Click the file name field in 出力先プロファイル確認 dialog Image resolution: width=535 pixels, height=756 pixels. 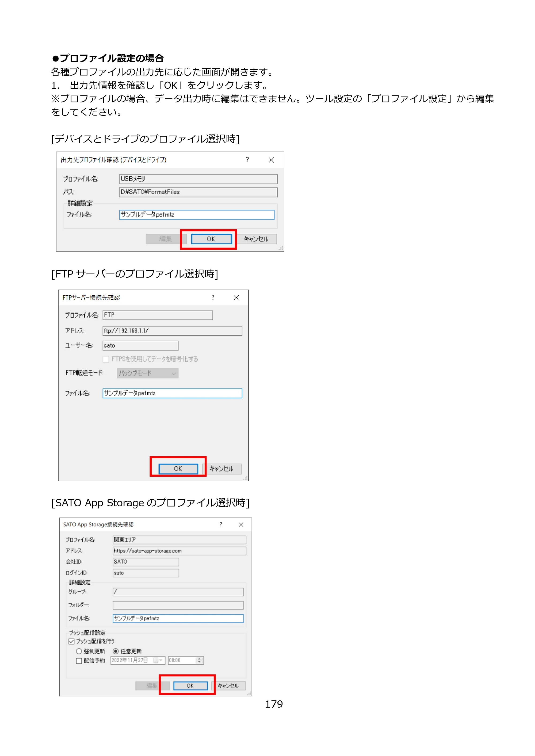[x=197, y=215]
